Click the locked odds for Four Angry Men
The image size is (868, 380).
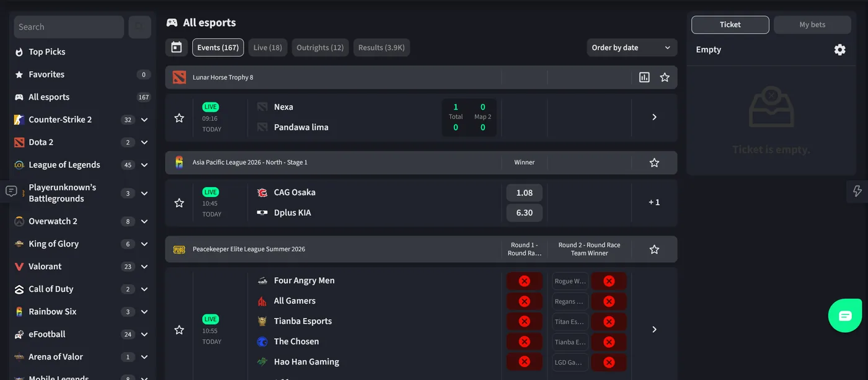coord(525,281)
